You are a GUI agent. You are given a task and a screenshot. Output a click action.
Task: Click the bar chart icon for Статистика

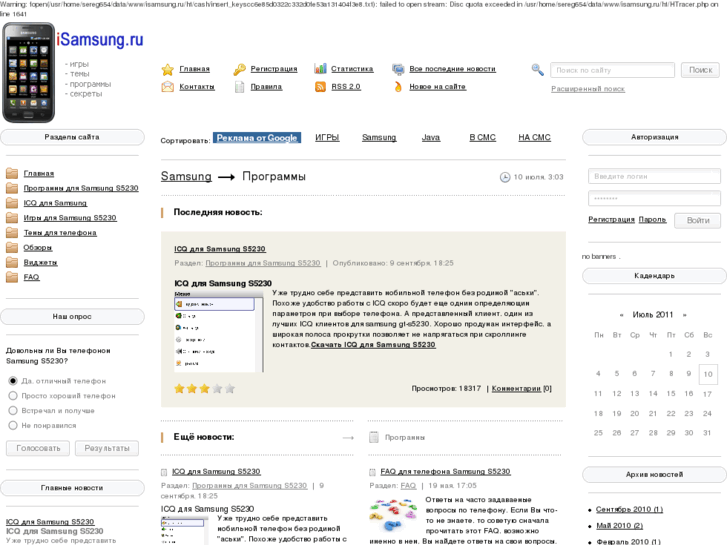[320, 69]
